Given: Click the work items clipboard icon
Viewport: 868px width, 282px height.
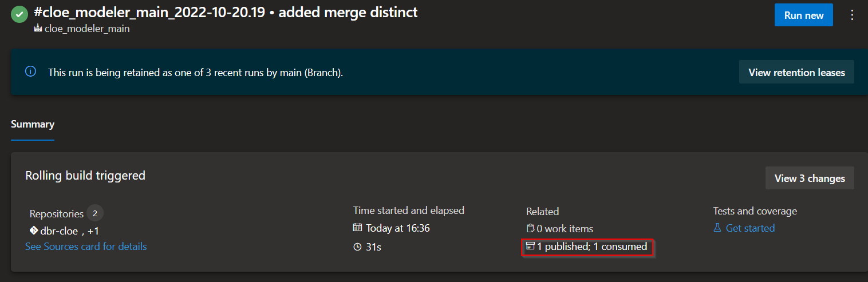Looking at the screenshot, I should pyautogui.click(x=530, y=228).
